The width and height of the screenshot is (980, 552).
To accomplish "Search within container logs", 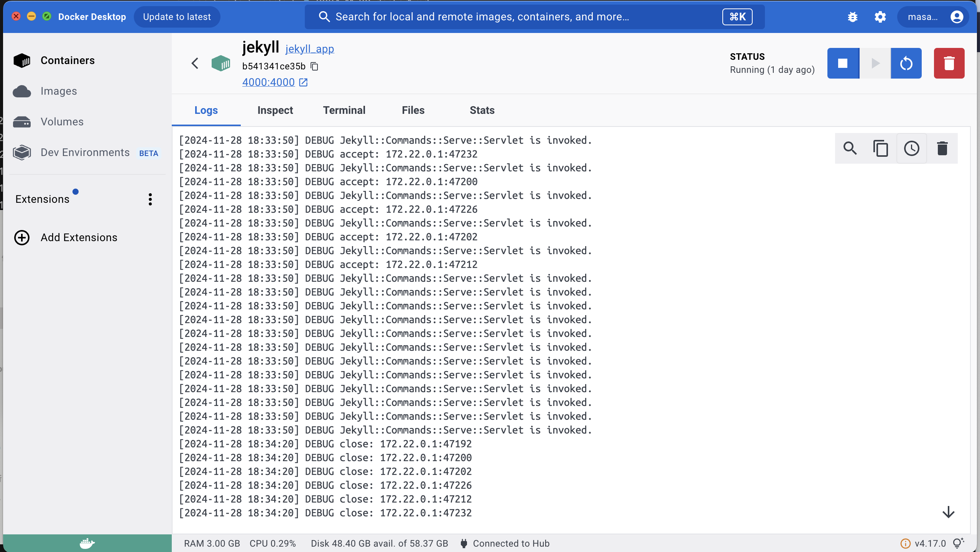I will (x=850, y=148).
